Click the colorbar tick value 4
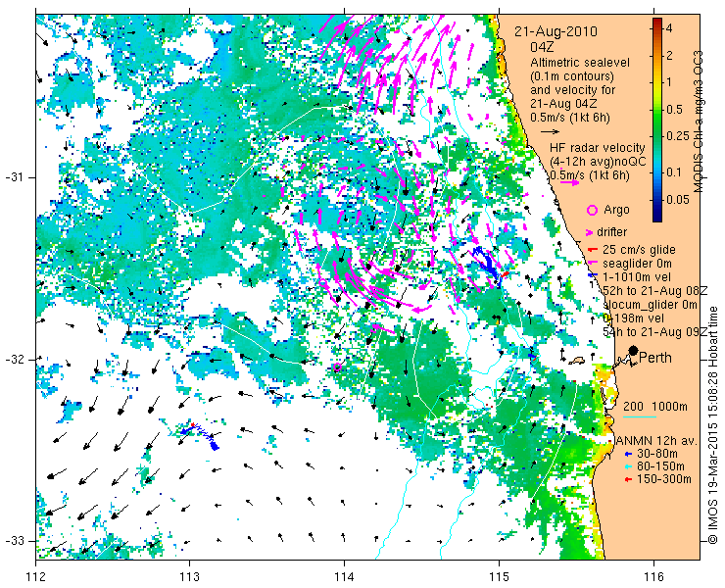725x588 pixels. [669, 28]
